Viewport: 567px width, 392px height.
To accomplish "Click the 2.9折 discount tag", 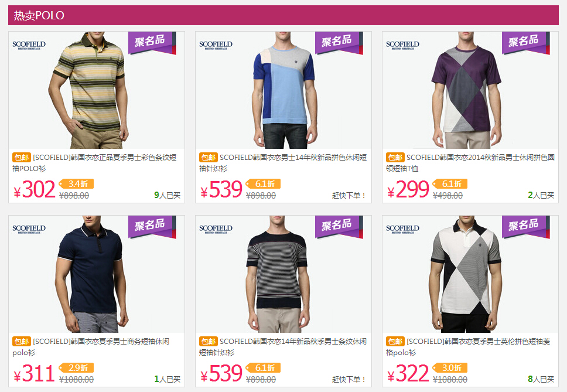I will pos(76,368).
